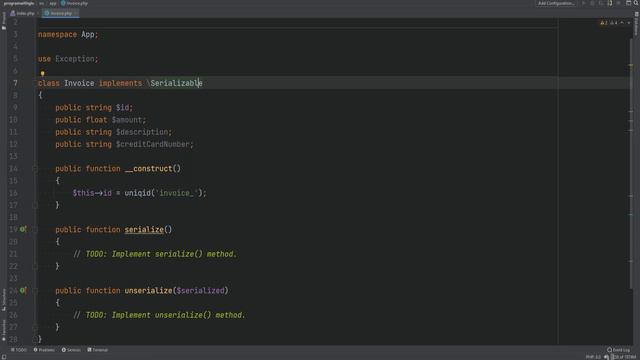640x360 pixels.
Task: Open the Event Log
Action: coord(618,350)
